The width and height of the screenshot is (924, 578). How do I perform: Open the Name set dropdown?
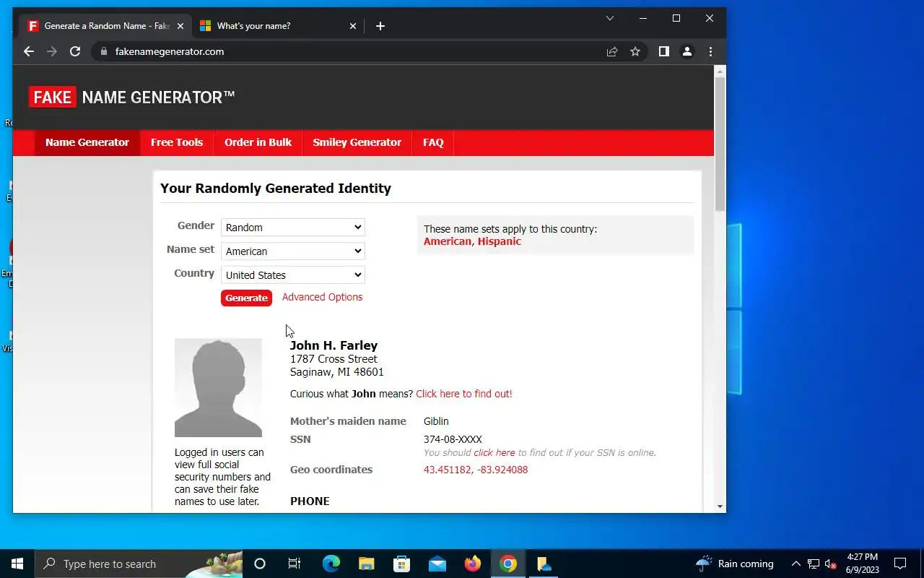(292, 251)
